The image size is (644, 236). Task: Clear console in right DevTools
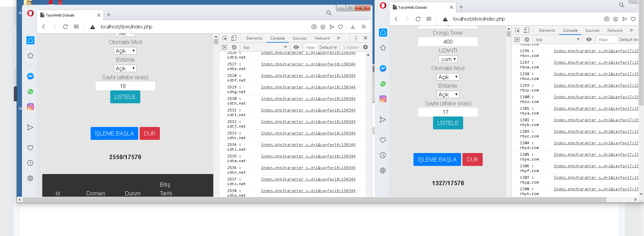pyautogui.click(x=527, y=40)
